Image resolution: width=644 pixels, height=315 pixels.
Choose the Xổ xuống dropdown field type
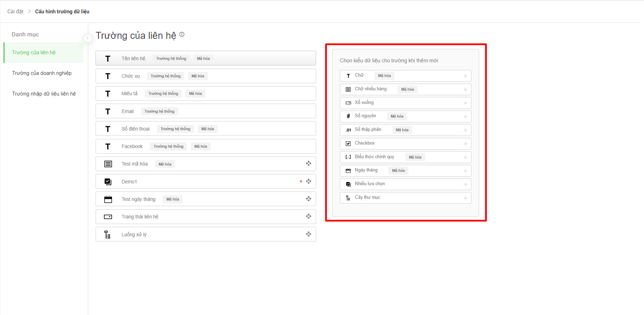pyautogui.click(x=364, y=103)
